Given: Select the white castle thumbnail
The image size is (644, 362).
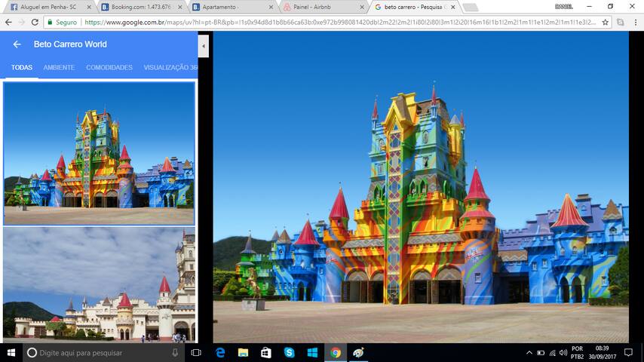Looking at the screenshot, I should [99, 284].
